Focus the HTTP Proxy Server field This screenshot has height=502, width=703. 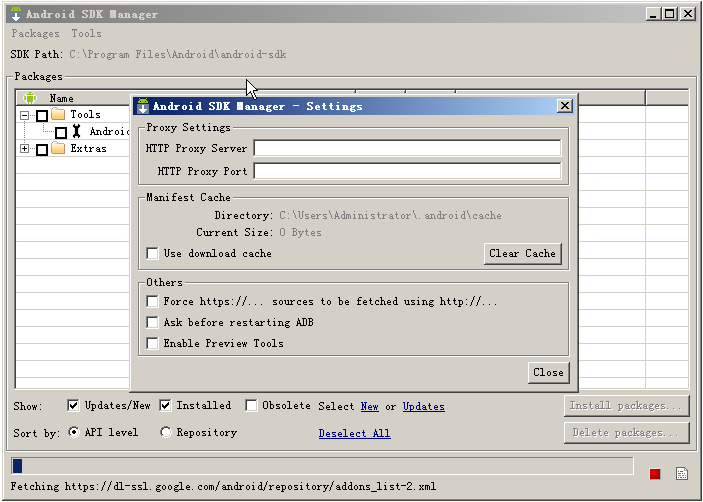coord(407,148)
